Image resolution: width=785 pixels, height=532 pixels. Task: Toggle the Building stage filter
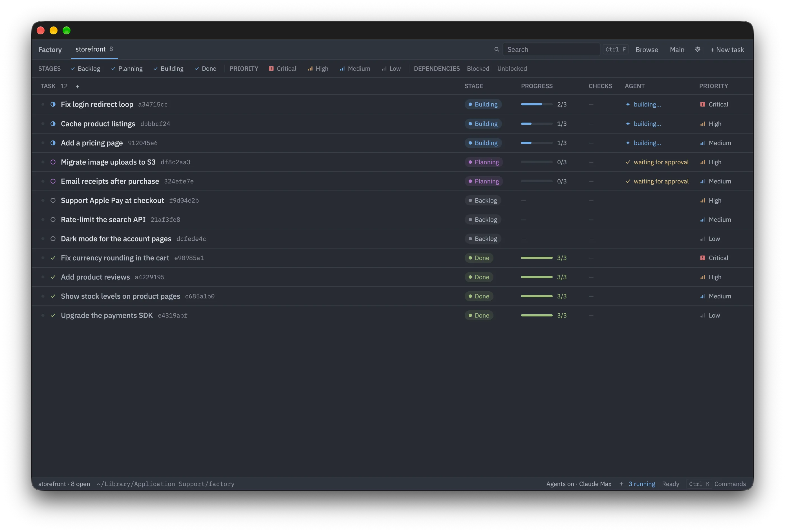[x=168, y=68]
